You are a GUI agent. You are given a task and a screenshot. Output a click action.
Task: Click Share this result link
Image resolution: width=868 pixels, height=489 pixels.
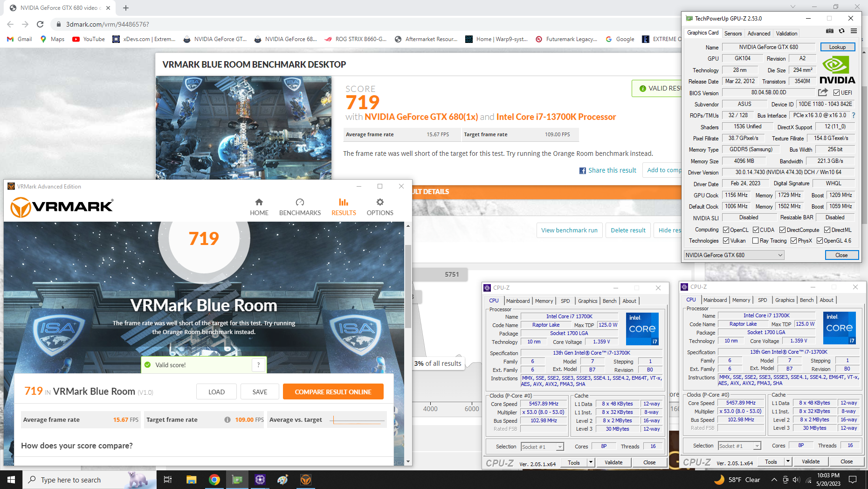coord(607,170)
